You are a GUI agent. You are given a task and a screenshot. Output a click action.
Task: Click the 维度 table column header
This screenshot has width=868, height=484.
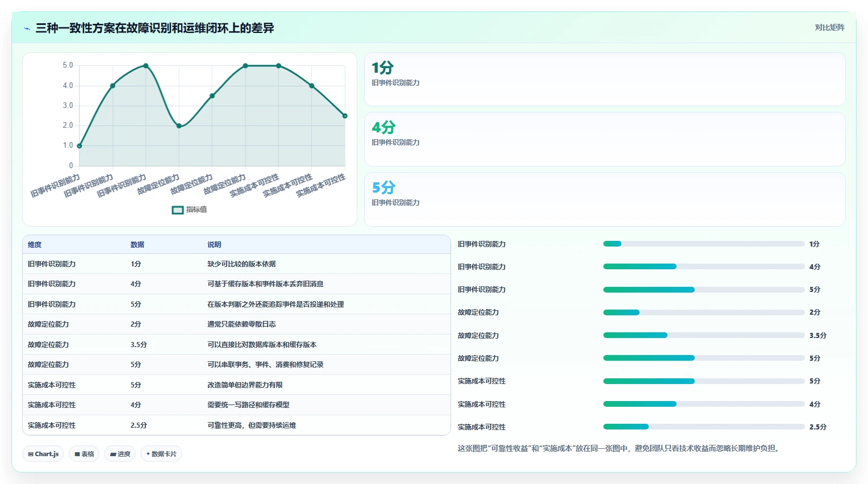[35, 245]
